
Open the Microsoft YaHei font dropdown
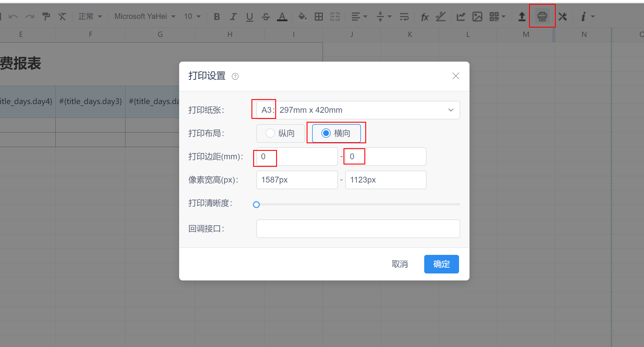(145, 17)
